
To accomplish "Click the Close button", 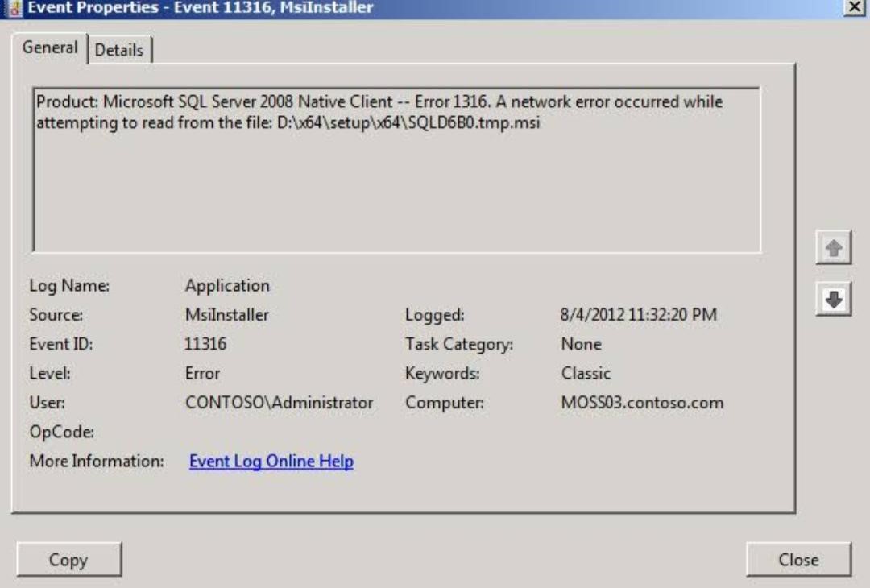I will (798, 559).
